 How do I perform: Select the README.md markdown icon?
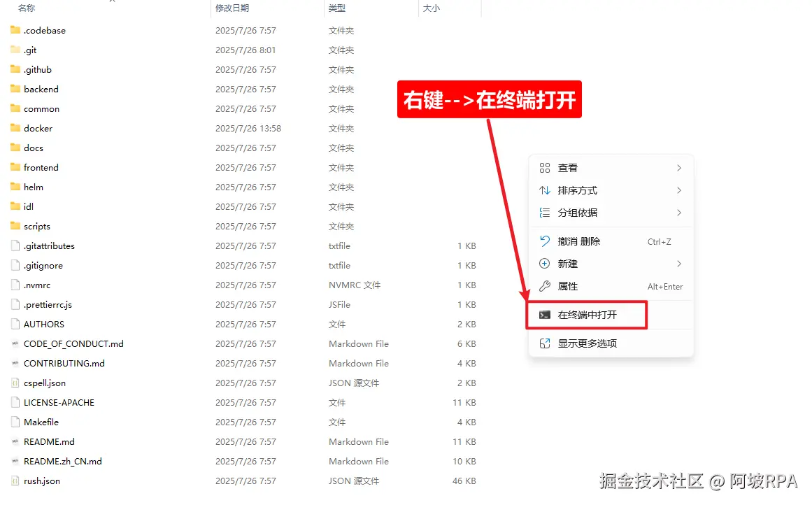(x=15, y=442)
